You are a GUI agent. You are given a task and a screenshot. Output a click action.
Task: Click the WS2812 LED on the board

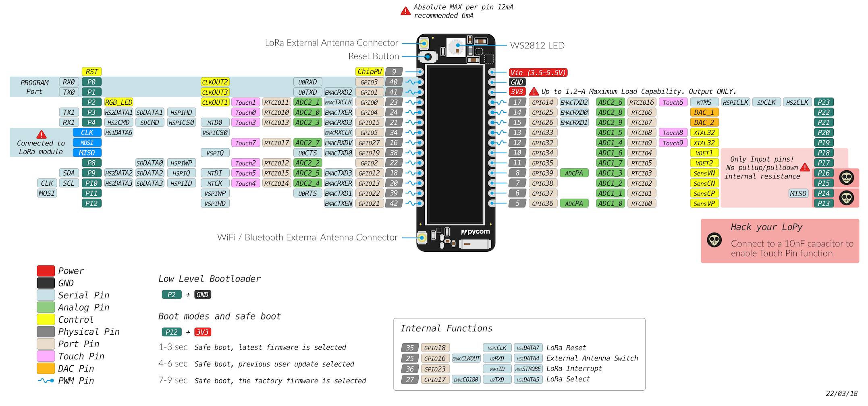point(457,46)
